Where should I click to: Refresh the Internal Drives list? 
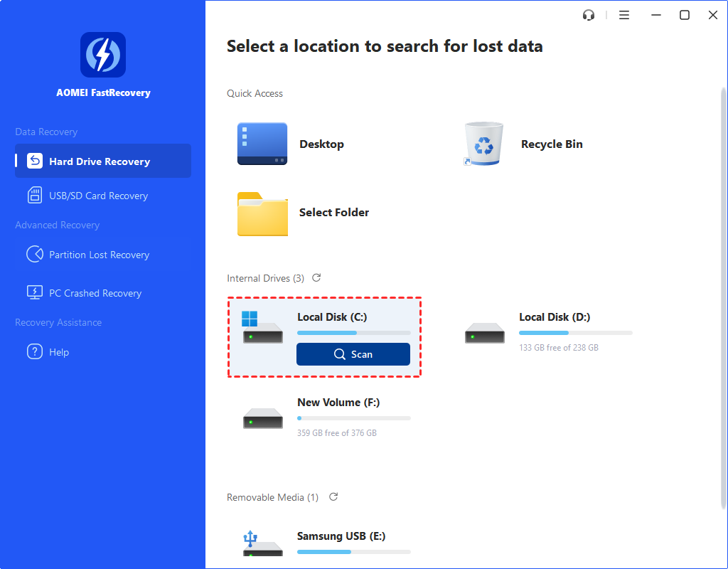pyautogui.click(x=316, y=278)
